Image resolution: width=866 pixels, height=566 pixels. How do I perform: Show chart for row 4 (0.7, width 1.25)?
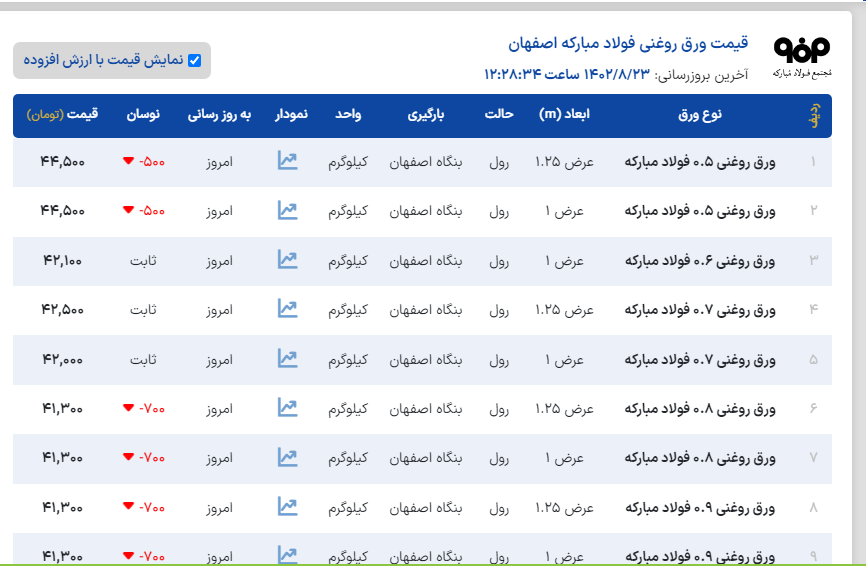pos(287,309)
